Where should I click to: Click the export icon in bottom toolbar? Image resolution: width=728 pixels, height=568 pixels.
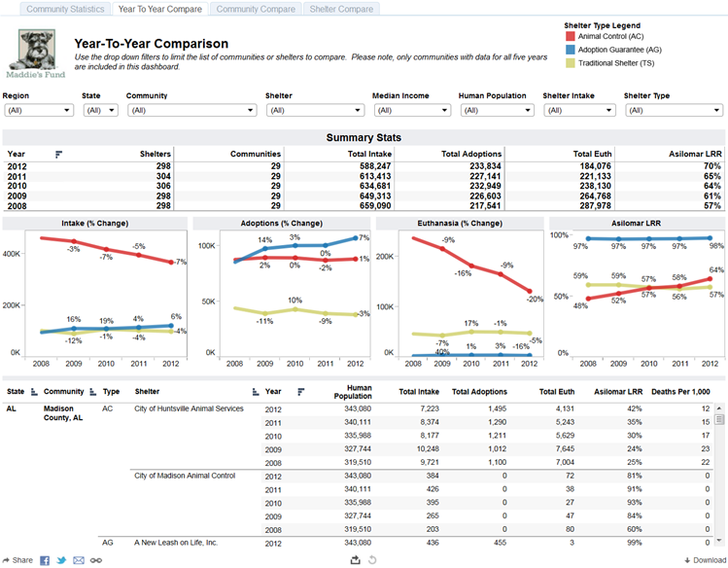tap(355, 560)
